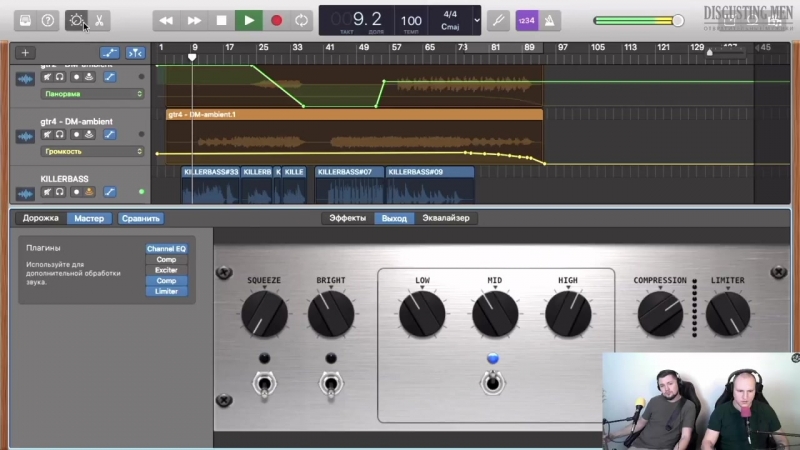Select the Channel EQ plugin slot
The image size is (800, 450).
click(166, 248)
